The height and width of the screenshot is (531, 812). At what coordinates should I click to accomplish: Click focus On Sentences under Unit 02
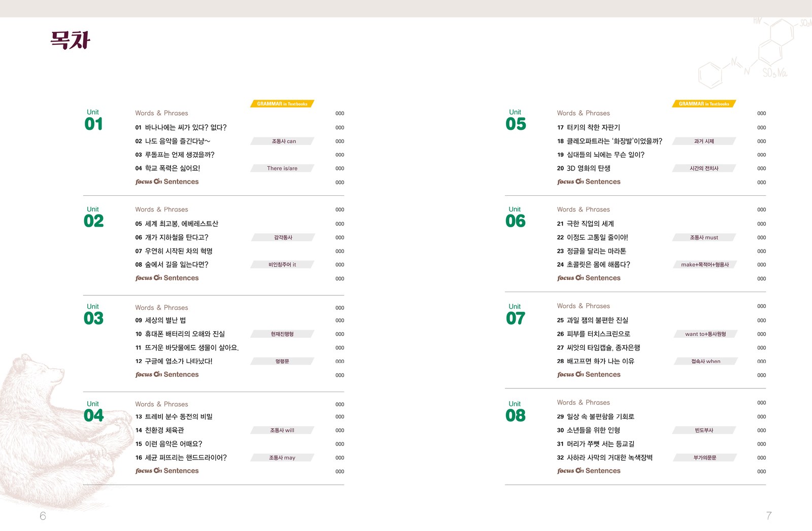167,278
